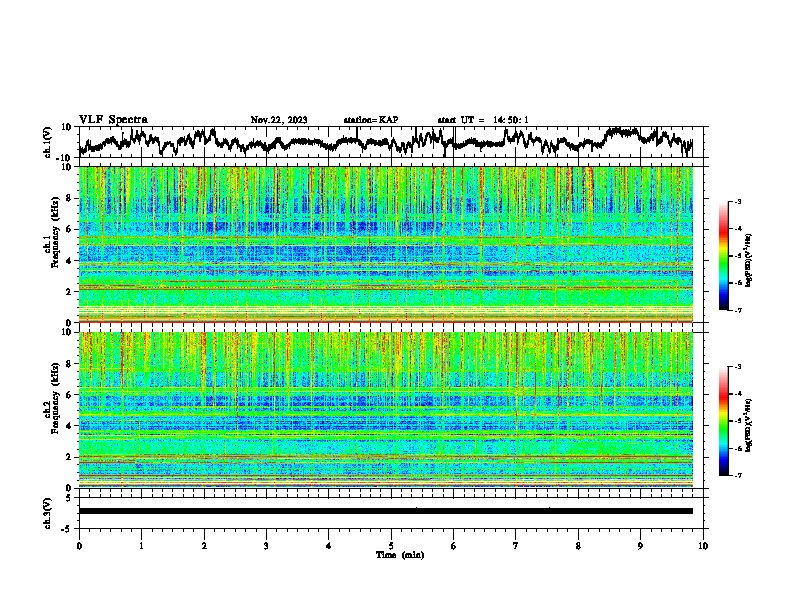
Task: Click time axis tick label '0'
Action: (79, 546)
